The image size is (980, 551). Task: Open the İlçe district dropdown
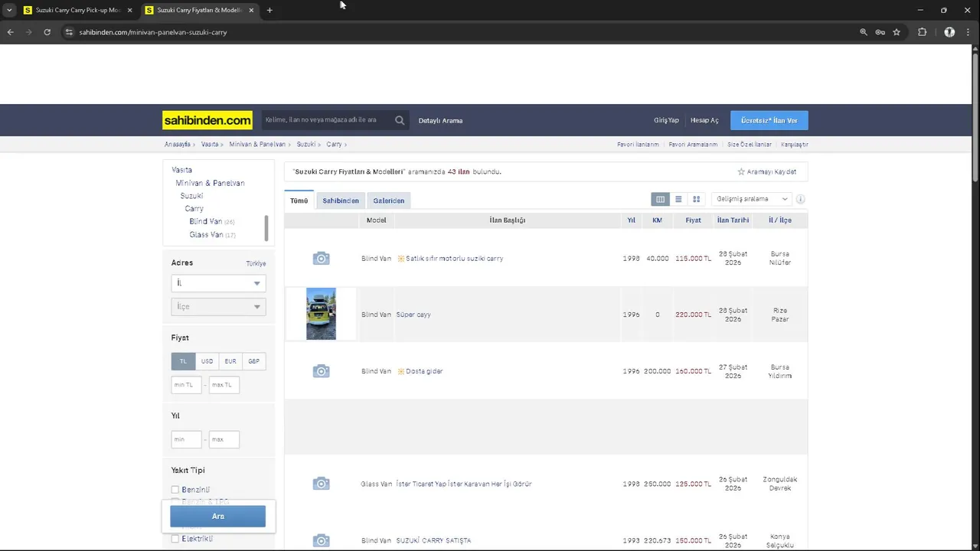point(218,307)
